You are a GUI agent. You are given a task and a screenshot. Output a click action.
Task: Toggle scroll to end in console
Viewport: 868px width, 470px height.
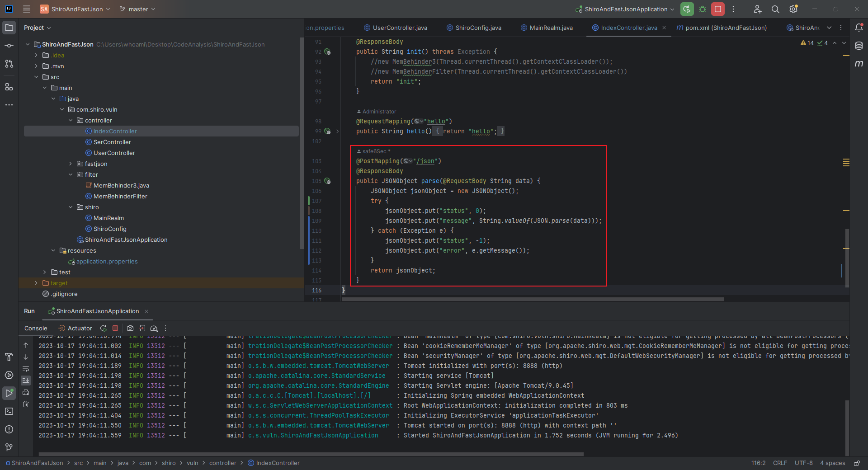[x=26, y=381]
